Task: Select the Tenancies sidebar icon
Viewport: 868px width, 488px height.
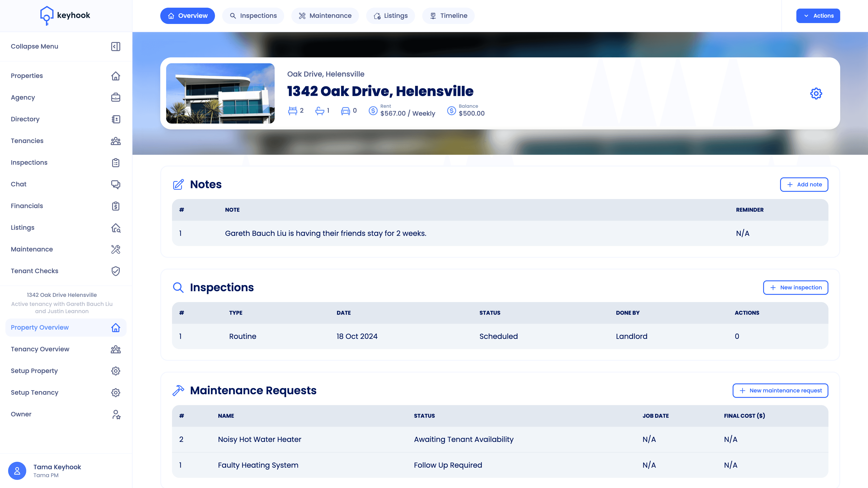Action: click(116, 141)
